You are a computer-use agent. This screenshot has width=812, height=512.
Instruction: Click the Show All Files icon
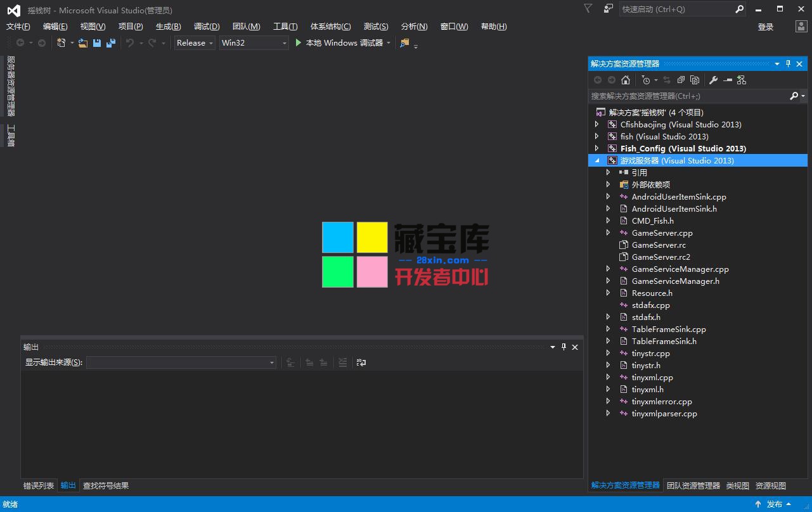click(695, 80)
